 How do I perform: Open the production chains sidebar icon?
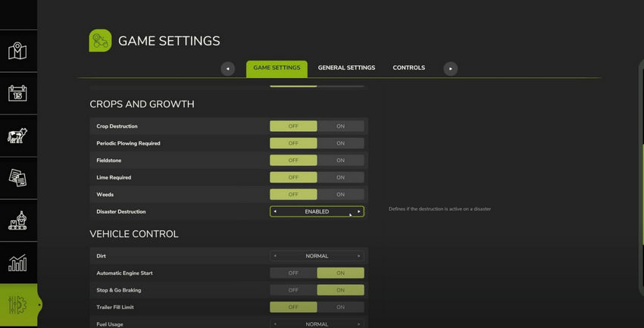[x=17, y=220]
